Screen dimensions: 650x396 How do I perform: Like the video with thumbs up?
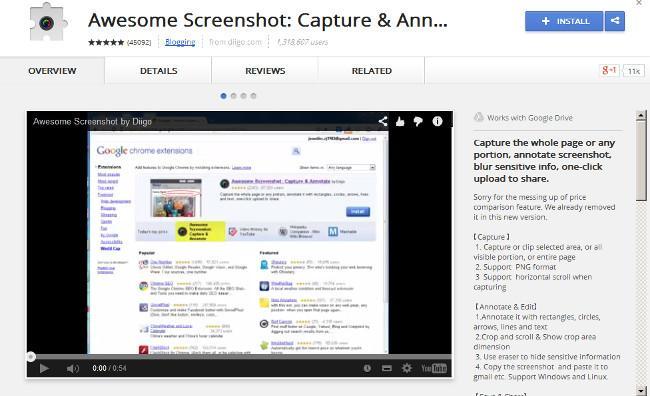[400, 121]
